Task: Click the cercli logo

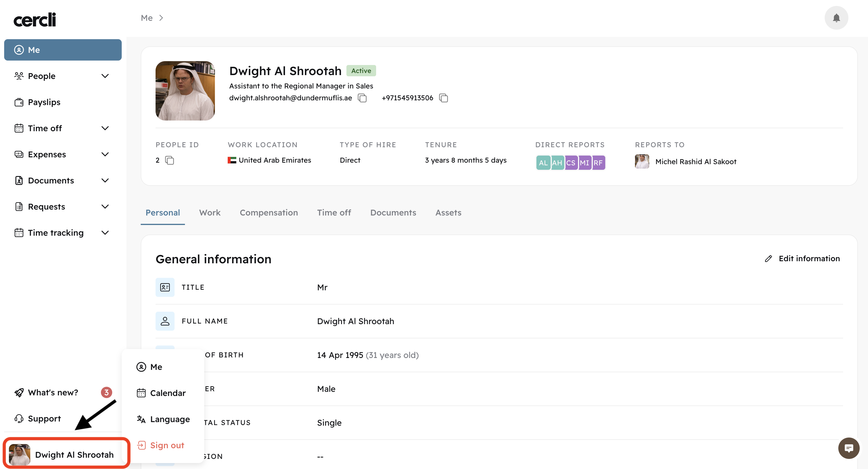Action: pyautogui.click(x=35, y=20)
